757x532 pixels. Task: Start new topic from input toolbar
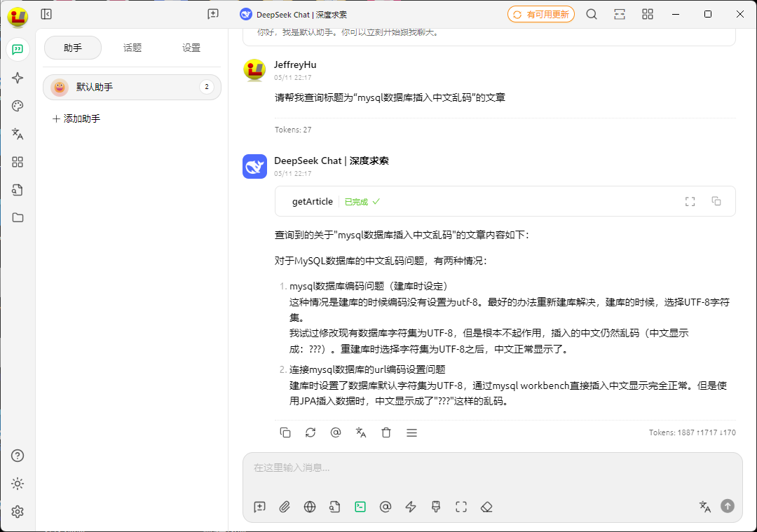click(x=260, y=506)
